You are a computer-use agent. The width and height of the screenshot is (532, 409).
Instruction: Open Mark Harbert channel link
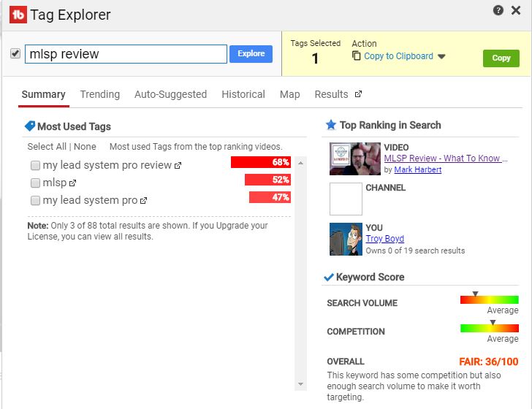tap(418, 169)
